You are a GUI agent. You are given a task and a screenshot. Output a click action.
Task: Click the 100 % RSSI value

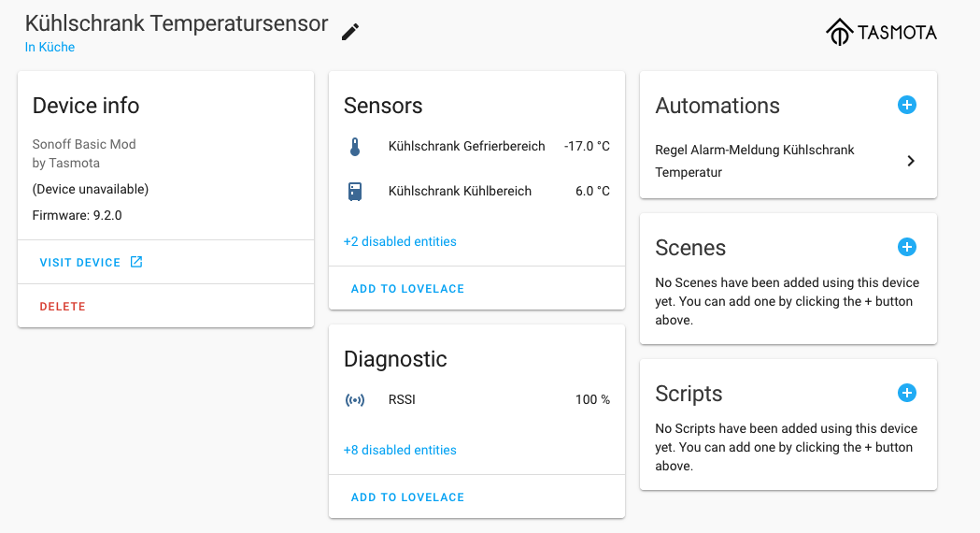point(592,400)
